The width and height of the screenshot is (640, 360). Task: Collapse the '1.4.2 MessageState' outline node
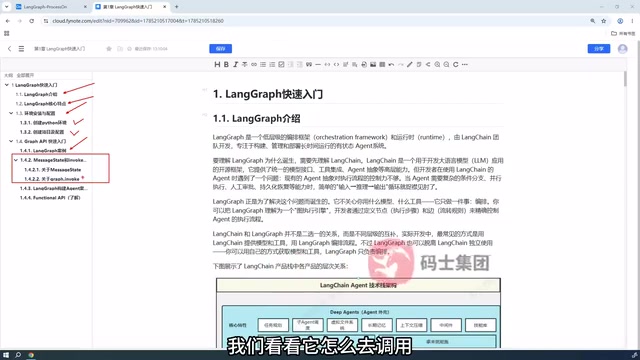click(16, 160)
